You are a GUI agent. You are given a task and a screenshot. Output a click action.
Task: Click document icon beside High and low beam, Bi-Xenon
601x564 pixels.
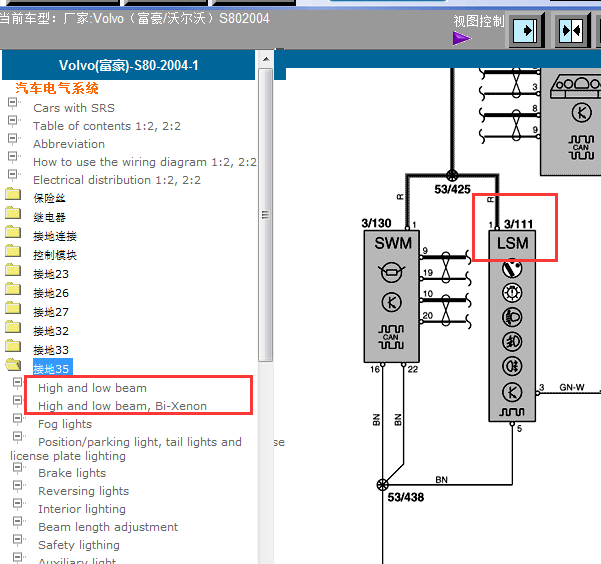(18, 401)
